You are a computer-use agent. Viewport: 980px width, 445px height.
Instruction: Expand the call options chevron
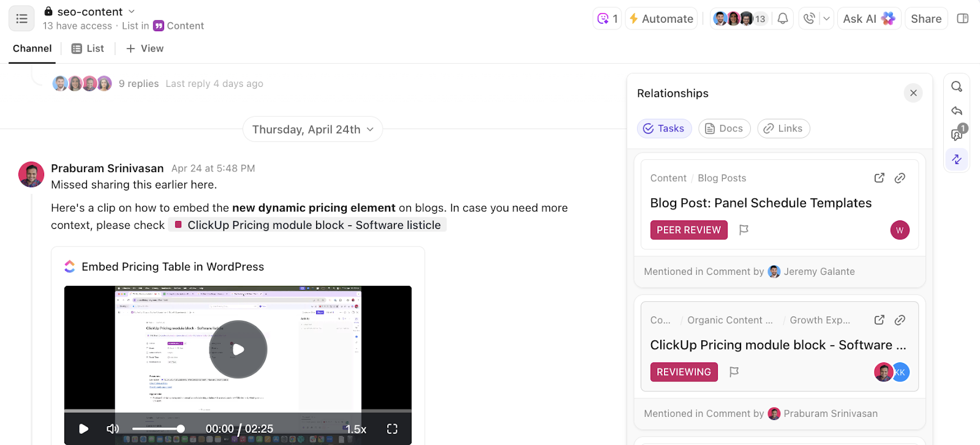coord(826,19)
